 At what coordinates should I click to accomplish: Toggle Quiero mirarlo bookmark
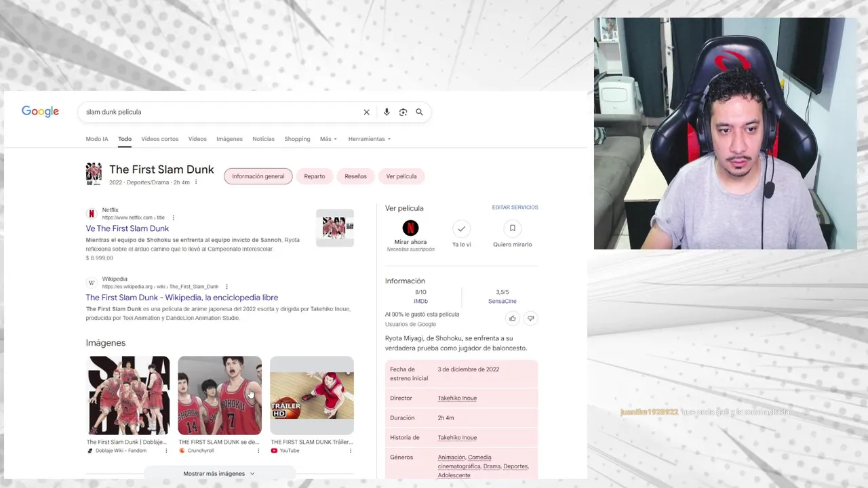pos(513,228)
